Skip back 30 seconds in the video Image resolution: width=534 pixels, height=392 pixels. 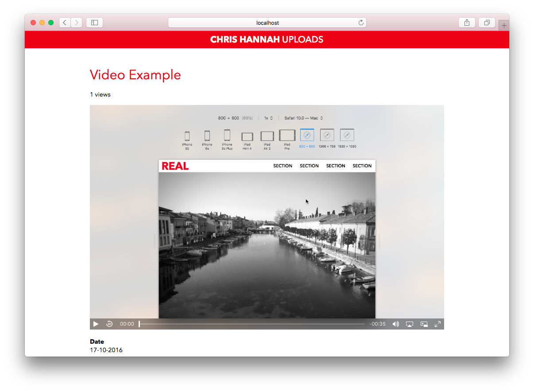(109, 324)
